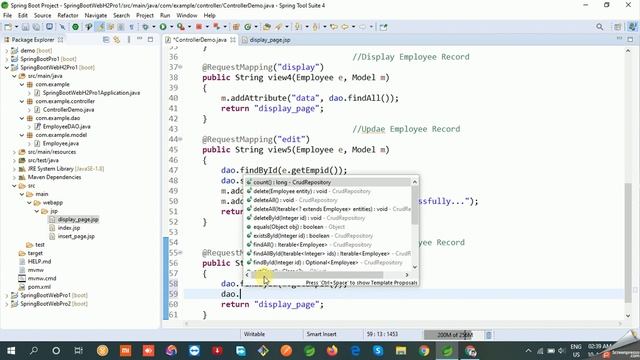The width and height of the screenshot is (640, 360).
Task: Click the Boot Dashboard green icon in toolbar
Action: [x=76, y=27]
